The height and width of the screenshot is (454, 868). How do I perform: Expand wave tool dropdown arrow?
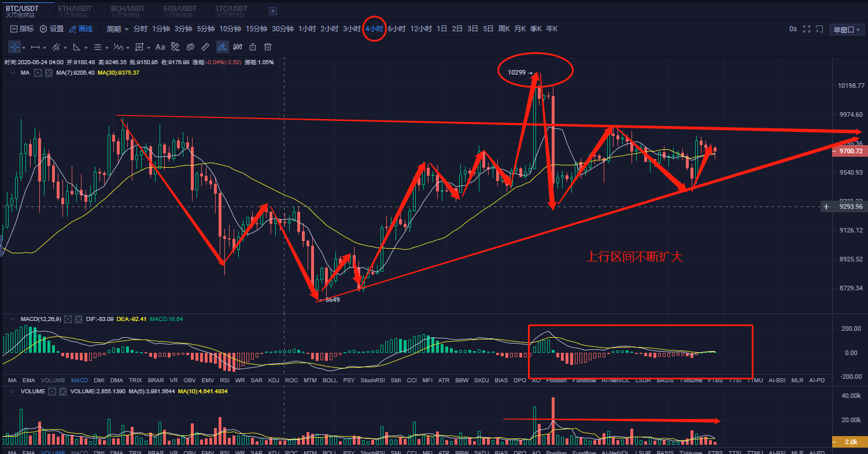(x=128, y=47)
